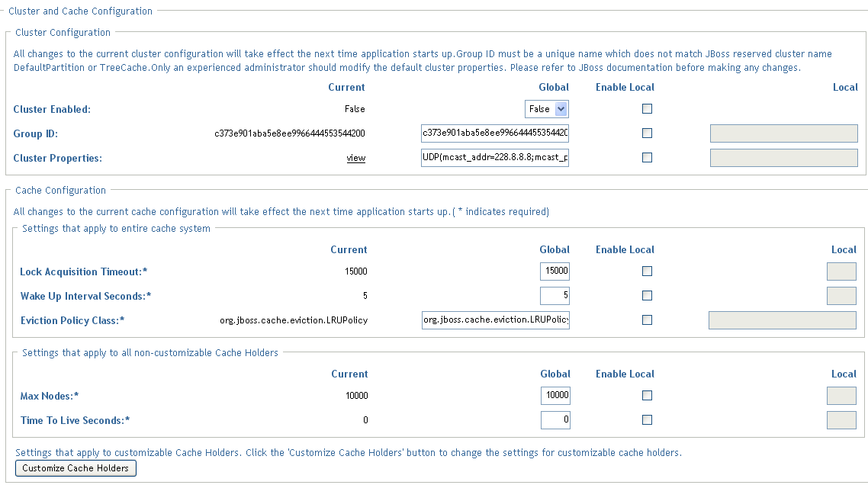Tick Enable Local for Group ID

tap(647, 133)
